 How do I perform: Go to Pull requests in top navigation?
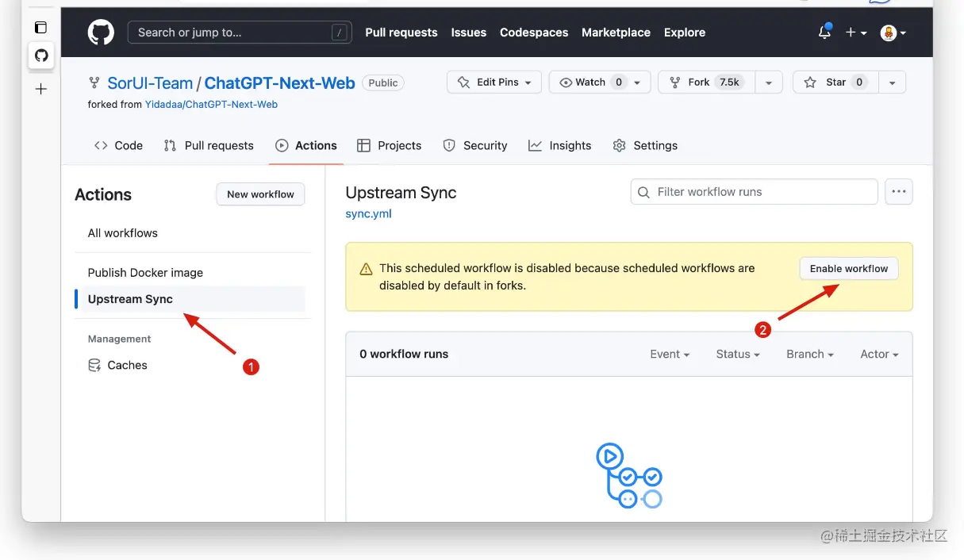point(401,33)
